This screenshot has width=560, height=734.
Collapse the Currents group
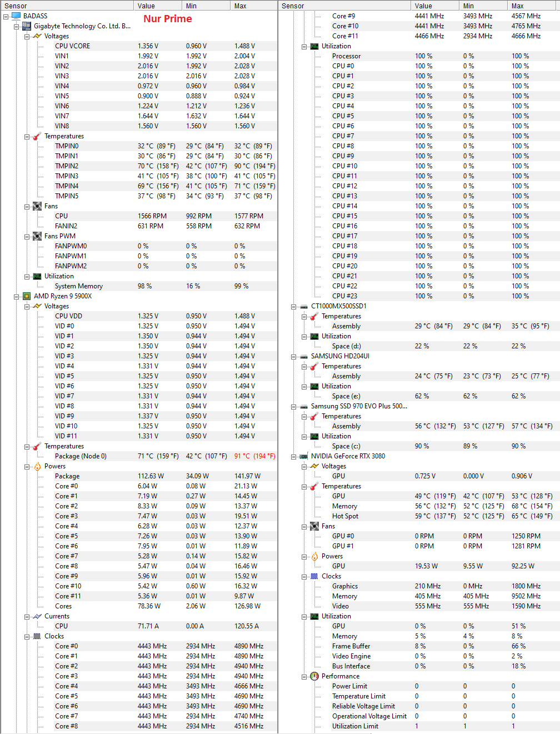point(27,616)
